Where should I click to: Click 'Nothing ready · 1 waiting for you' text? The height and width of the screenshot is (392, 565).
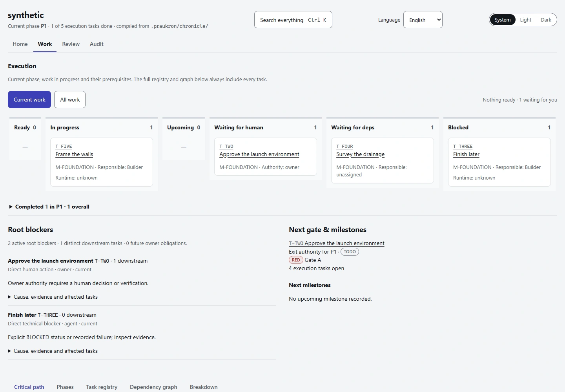coord(520,100)
